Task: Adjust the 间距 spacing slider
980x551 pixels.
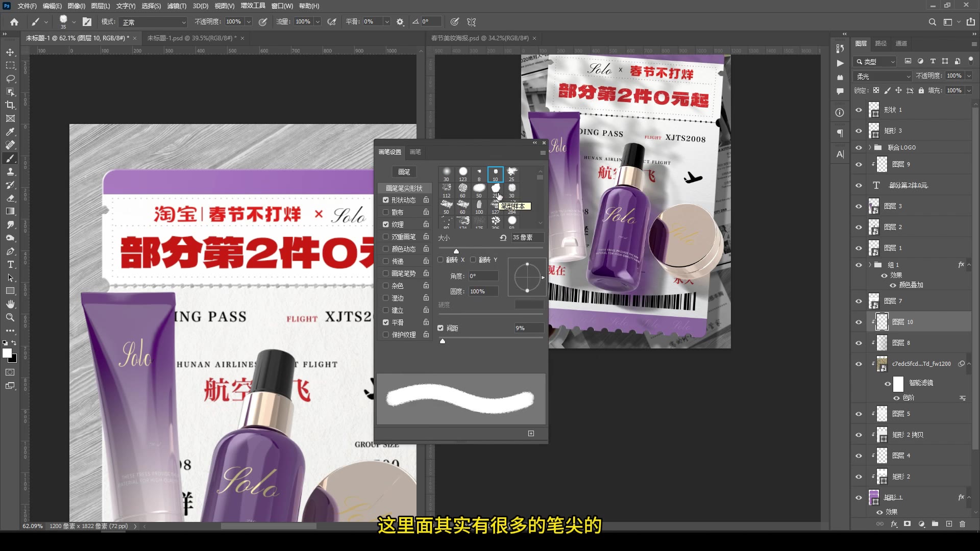Action: 443,341
